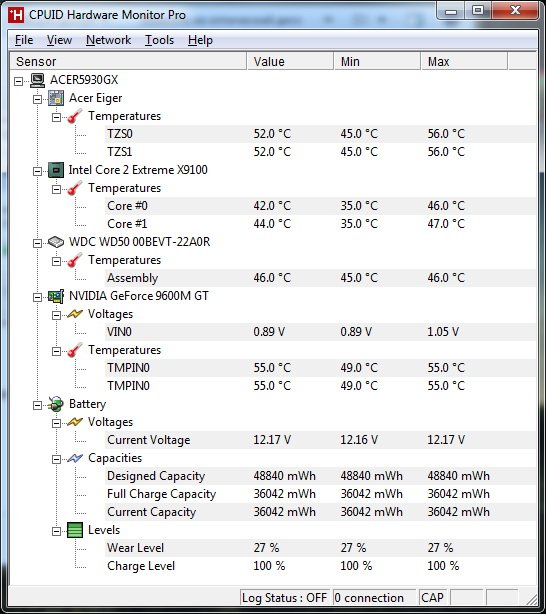Click the NVIDIA Voltages lightning icon
Screen dimensions: 546x614
coord(75,314)
